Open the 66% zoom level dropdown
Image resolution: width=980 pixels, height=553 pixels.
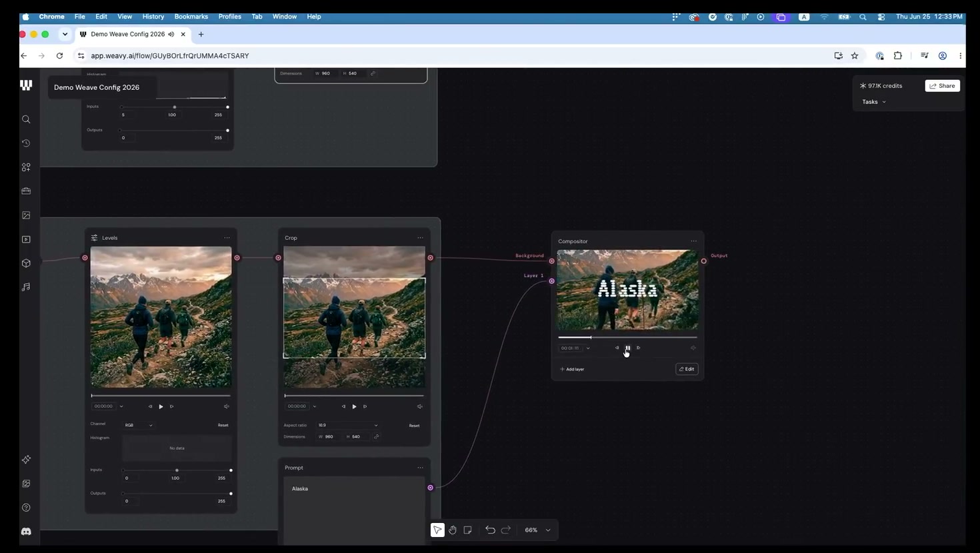[538, 530]
